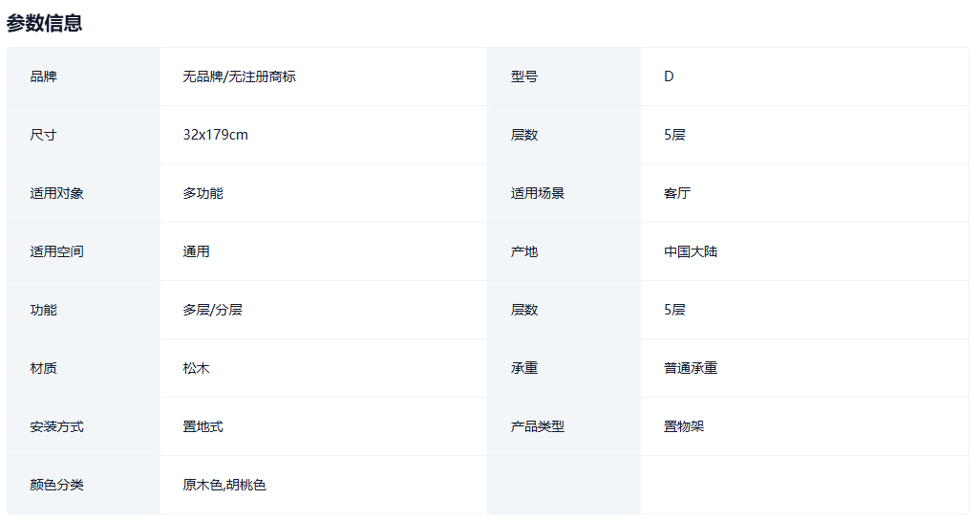
Task: Click the 参数信息 section heading
Action: tap(44, 23)
